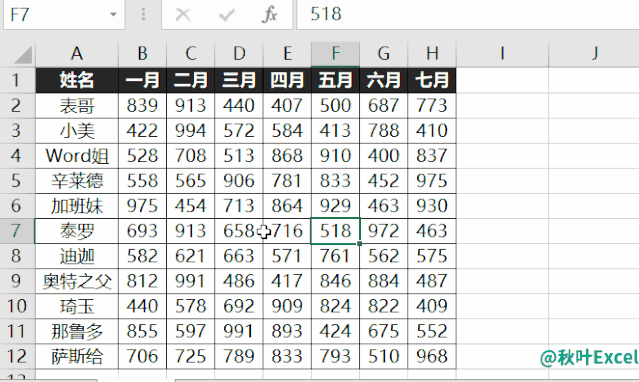Click cell with value 812
639x382 pixels.
click(142, 281)
